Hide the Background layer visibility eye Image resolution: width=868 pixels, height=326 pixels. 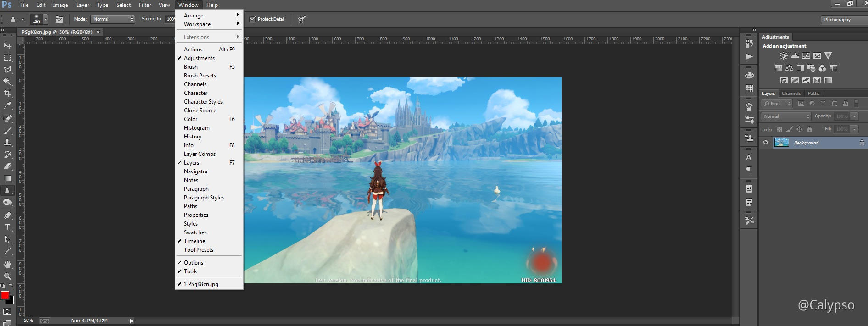point(766,143)
